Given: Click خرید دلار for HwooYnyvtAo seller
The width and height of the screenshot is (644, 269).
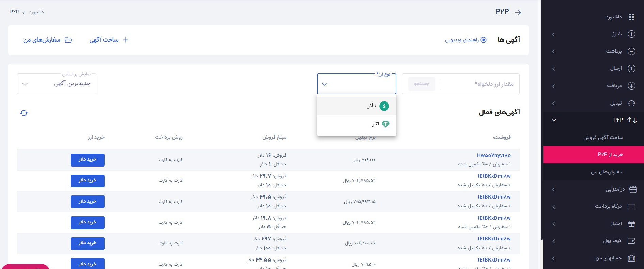Looking at the screenshot, I should [x=88, y=160].
